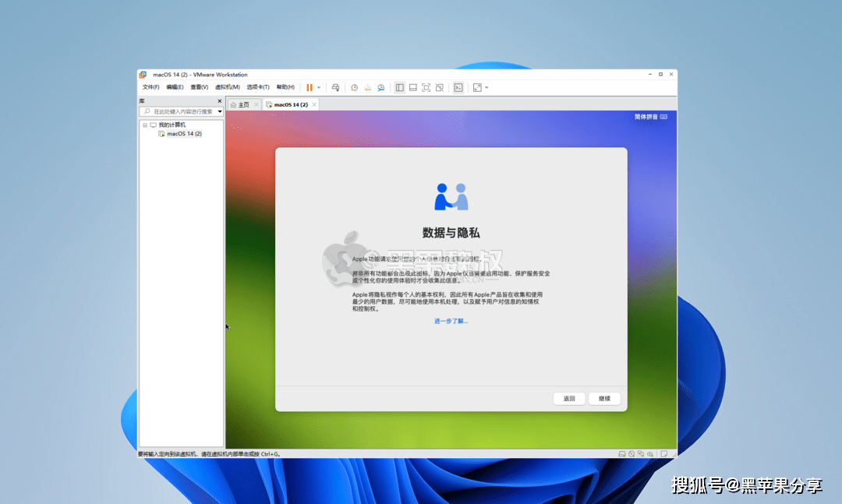Send Ctrl+Alt+Del to the virtual machine
Screen dimensions: 842x504
coord(335,87)
